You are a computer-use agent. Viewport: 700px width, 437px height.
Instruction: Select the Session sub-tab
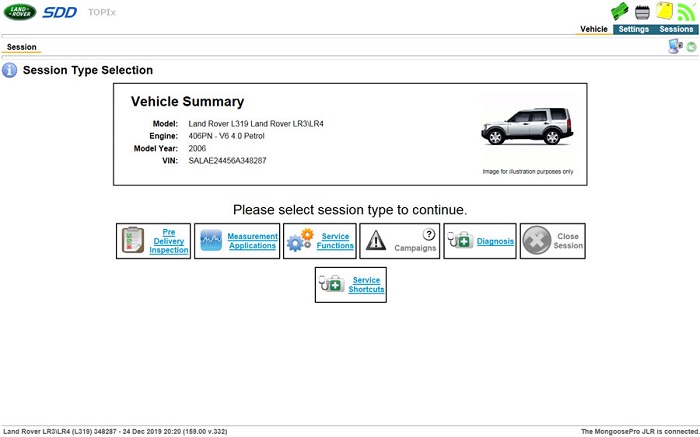pyautogui.click(x=21, y=47)
